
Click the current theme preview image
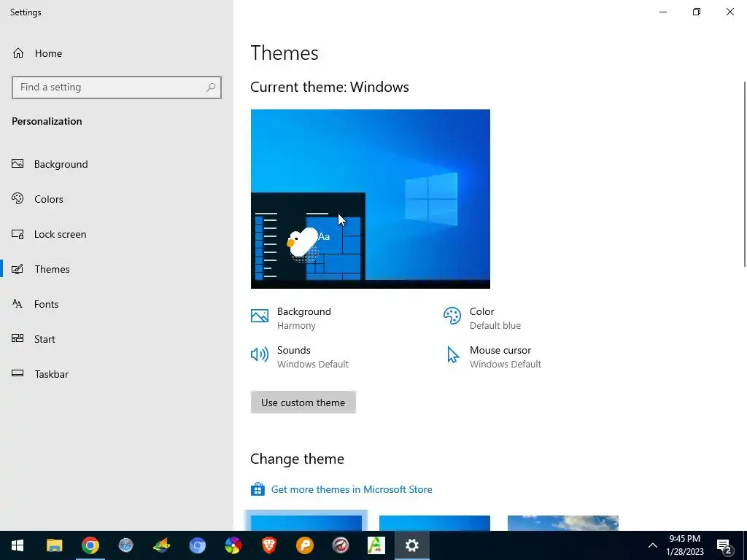pyautogui.click(x=370, y=199)
